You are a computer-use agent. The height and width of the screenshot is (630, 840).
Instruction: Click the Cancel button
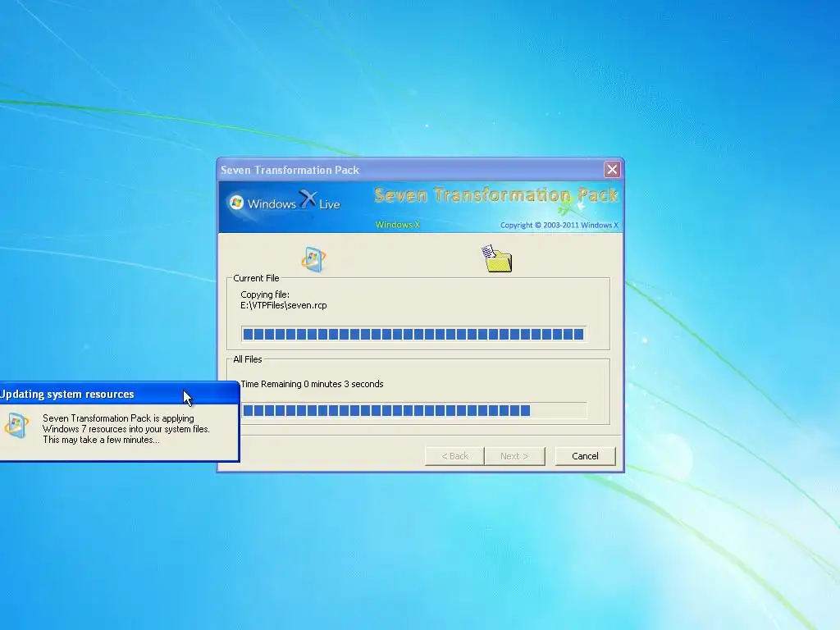point(585,456)
